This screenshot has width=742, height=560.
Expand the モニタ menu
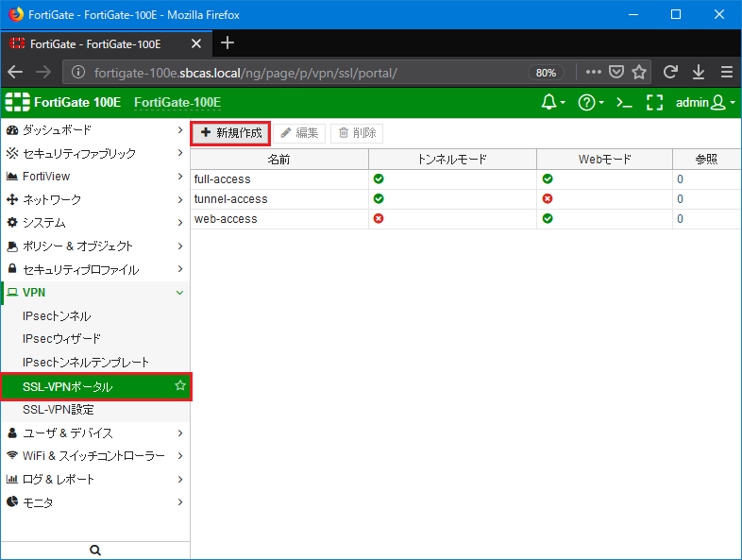tap(94, 502)
